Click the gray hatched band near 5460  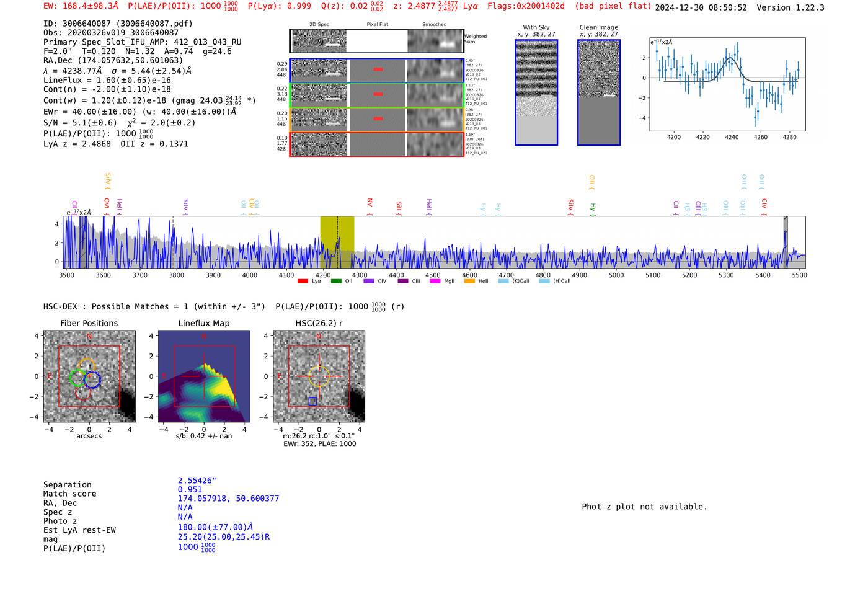(786, 242)
